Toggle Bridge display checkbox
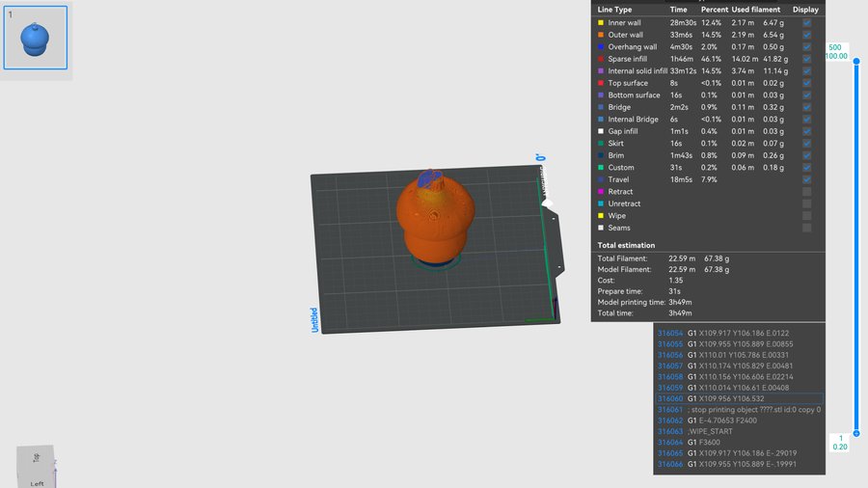The width and height of the screenshot is (868, 488). coord(806,107)
